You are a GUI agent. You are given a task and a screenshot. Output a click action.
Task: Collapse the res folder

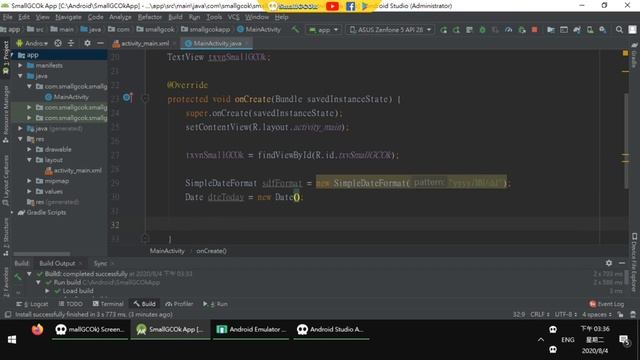coord(20,139)
